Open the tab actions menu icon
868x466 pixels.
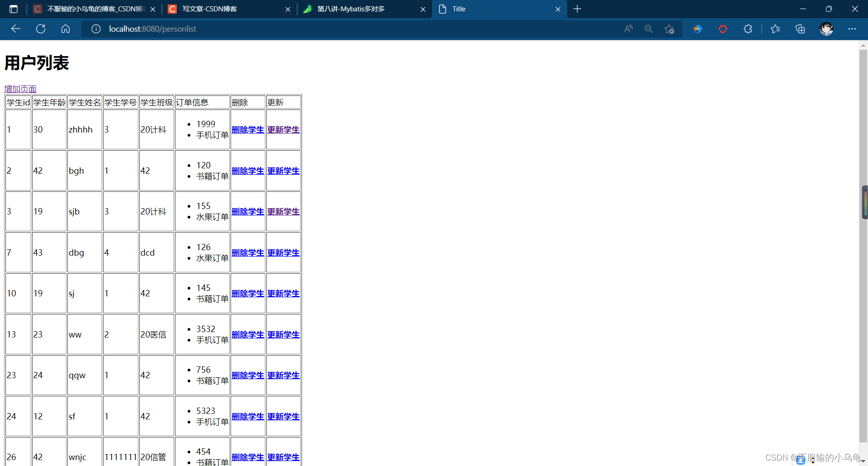pyautogui.click(x=14, y=9)
